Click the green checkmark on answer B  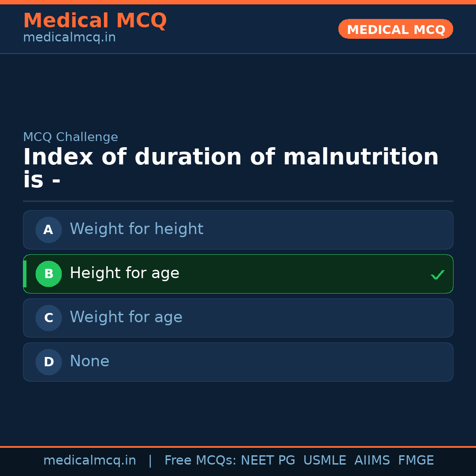point(438,275)
